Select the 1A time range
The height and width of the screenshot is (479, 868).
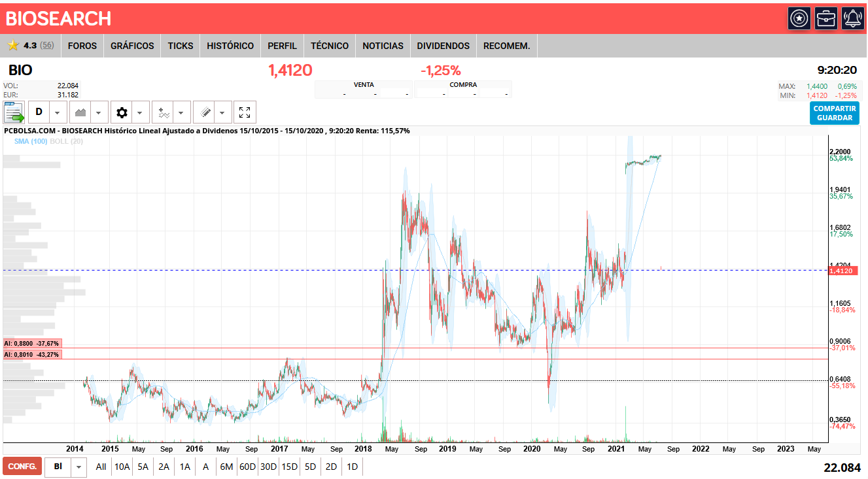click(x=185, y=467)
